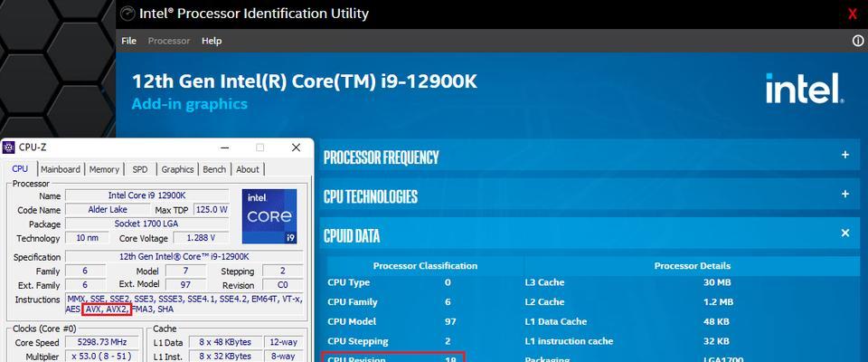Close the CPU-Z window

(x=297, y=148)
